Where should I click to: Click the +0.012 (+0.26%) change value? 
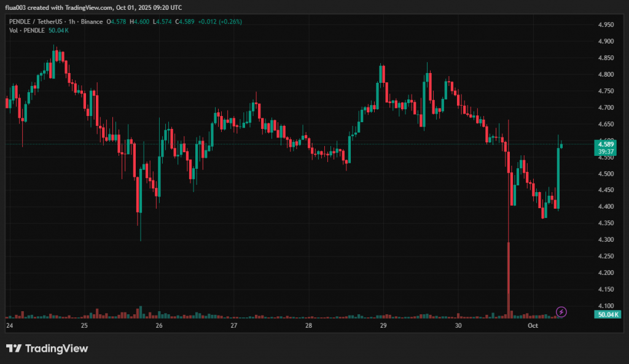(x=220, y=21)
